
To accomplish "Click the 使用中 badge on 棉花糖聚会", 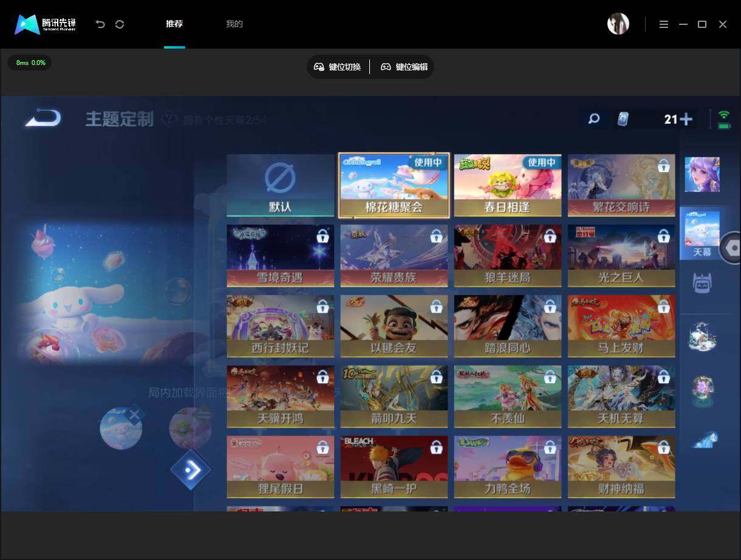I will click(428, 162).
